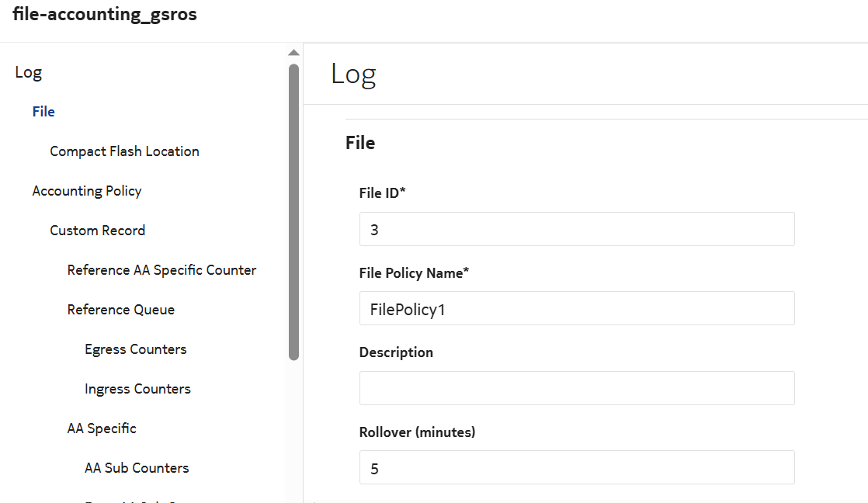Select Accounting Policy in sidebar
The height and width of the screenshot is (503, 868).
[x=86, y=191]
